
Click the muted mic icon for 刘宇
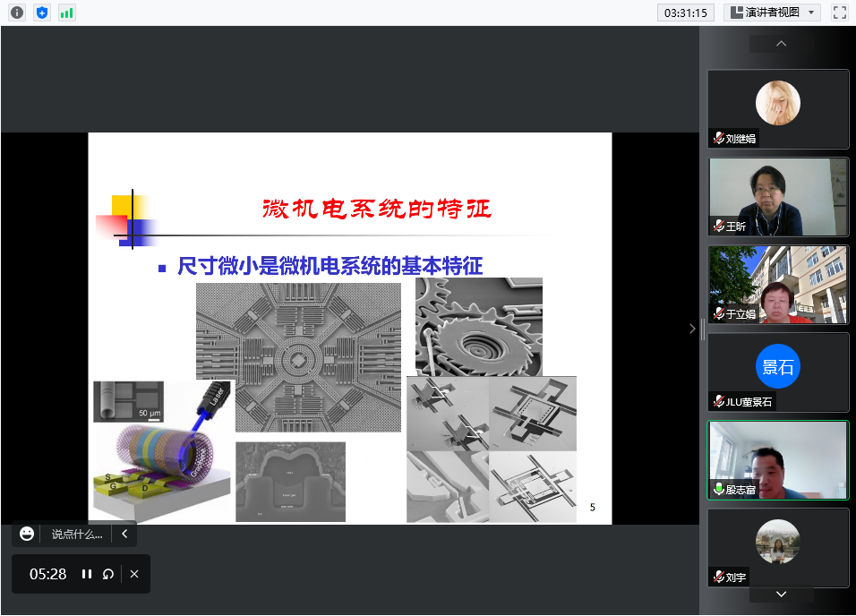point(718,577)
